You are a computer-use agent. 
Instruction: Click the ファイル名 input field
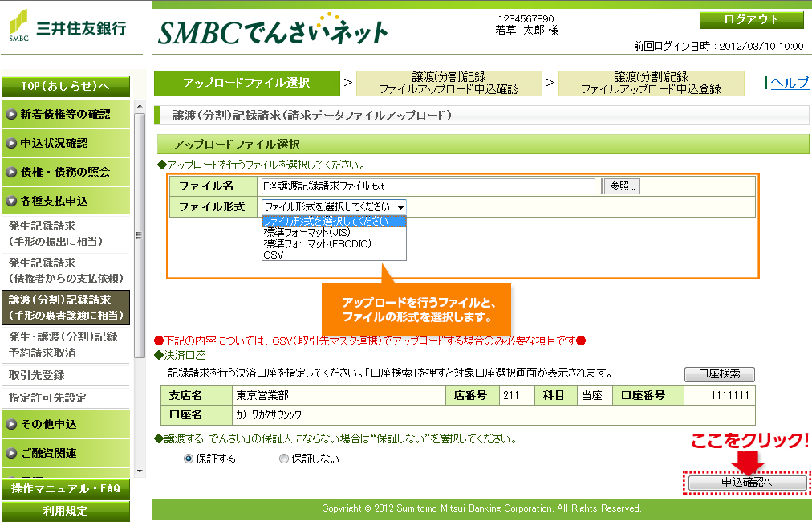coord(428,186)
